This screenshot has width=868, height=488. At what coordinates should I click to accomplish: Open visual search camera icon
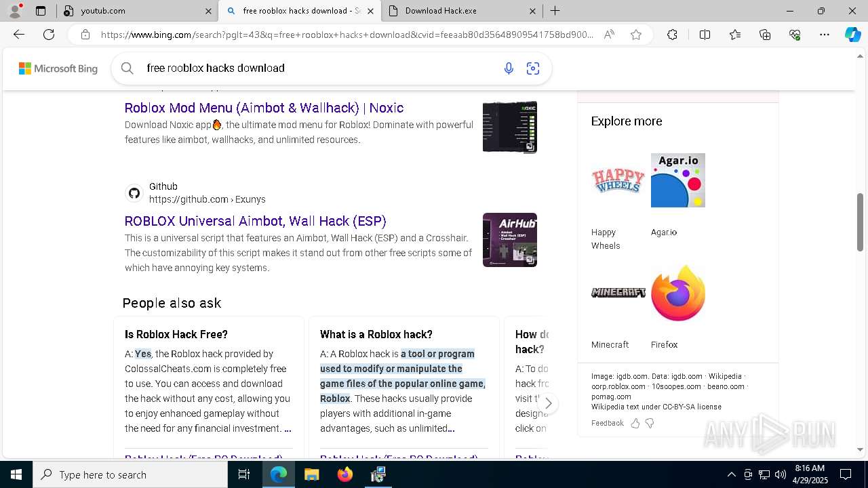(x=533, y=68)
